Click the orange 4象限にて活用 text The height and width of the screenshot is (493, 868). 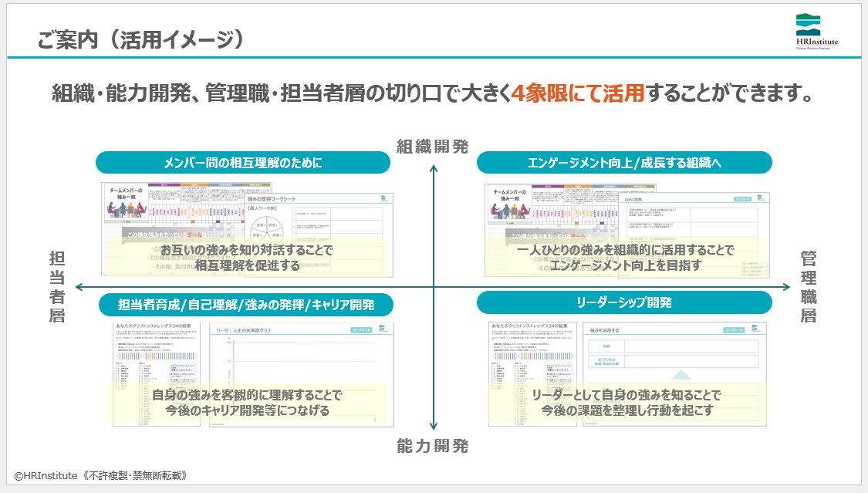coord(577,93)
